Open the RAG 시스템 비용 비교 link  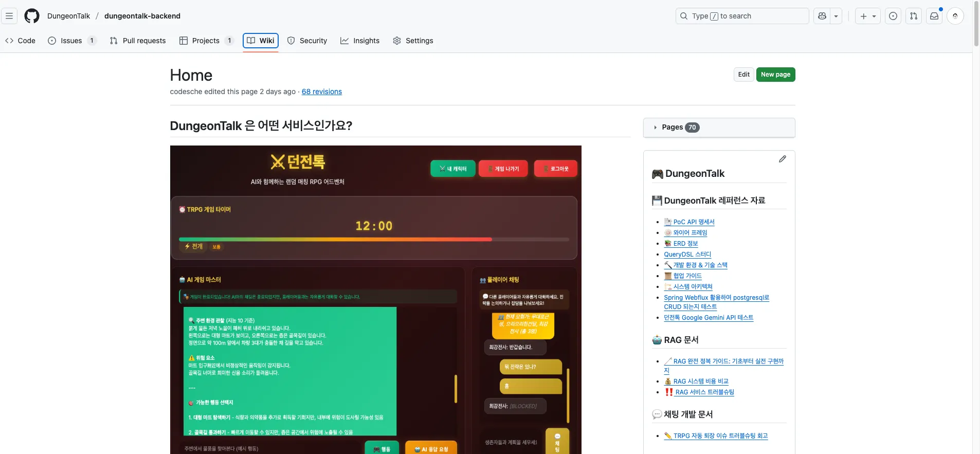coord(696,382)
